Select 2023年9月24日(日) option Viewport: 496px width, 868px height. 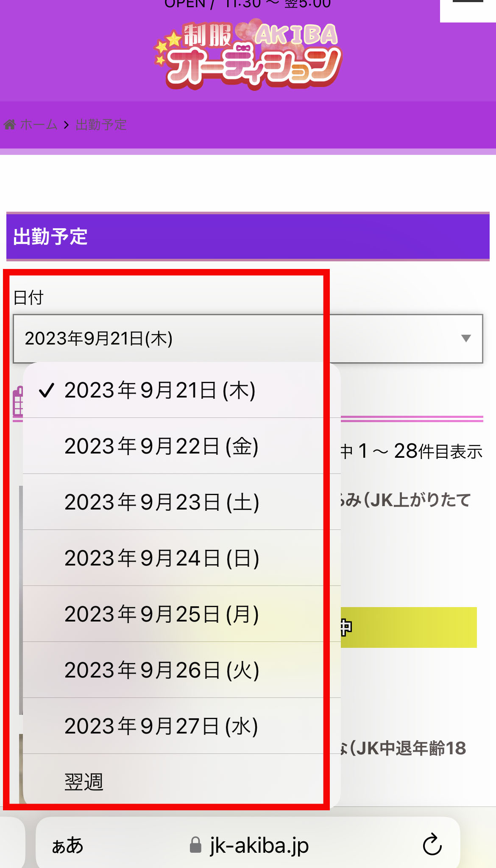182,558
